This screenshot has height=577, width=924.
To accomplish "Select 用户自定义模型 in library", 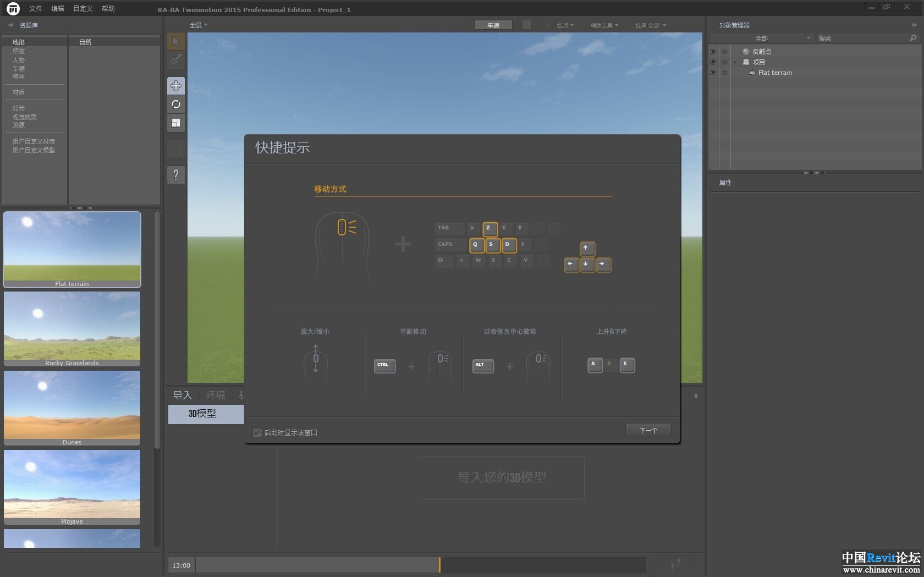I will [x=34, y=150].
